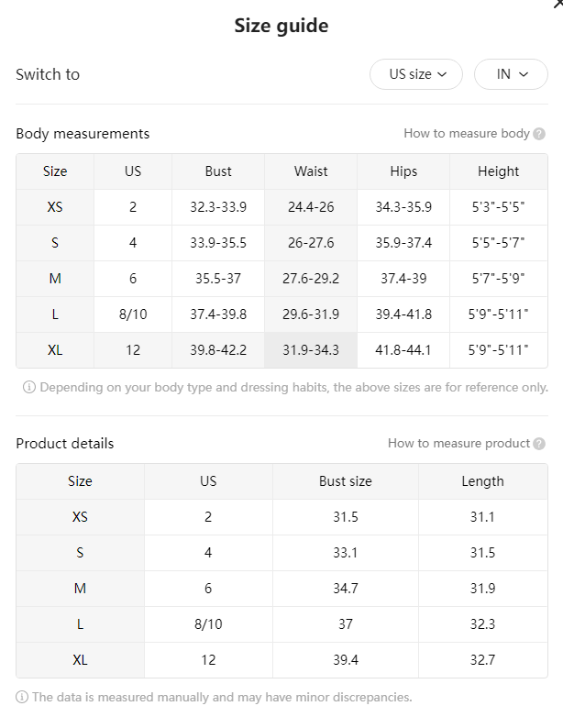Open the US size dropdown
Image resolution: width=563 pixels, height=728 pixels.
click(x=416, y=74)
